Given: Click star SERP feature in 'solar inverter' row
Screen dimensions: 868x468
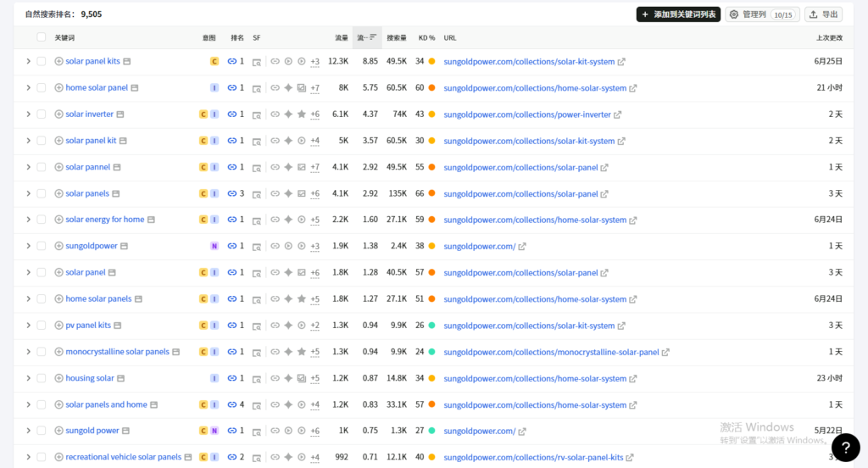Looking at the screenshot, I should tap(302, 114).
